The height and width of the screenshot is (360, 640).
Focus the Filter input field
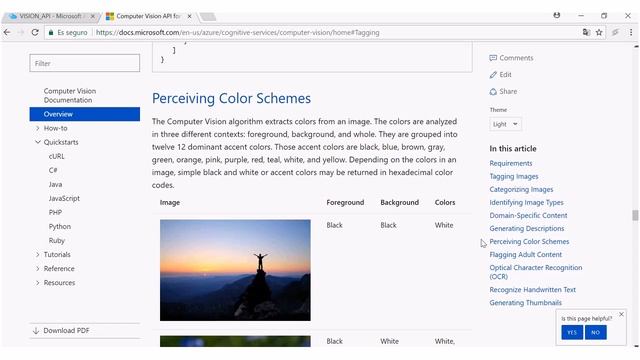pyautogui.click(x=84, y=63)
